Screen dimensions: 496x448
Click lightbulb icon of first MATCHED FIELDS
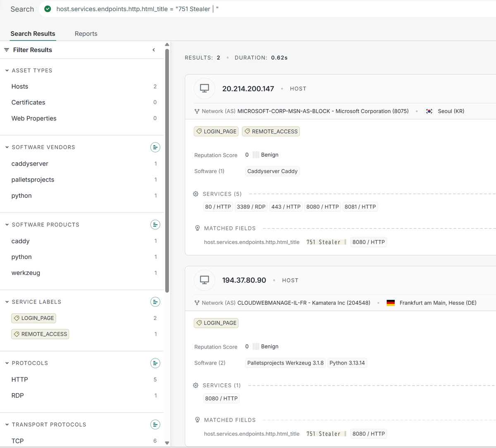pyautogui.click(x=197, y=228)
